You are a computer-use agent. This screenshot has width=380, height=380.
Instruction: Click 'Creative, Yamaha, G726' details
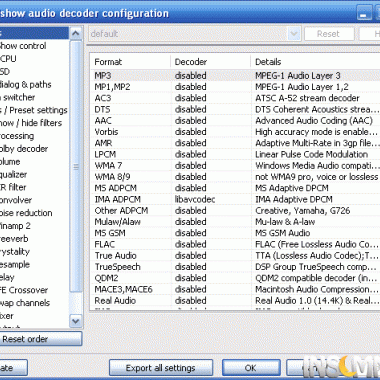click(x=303, y=211)
